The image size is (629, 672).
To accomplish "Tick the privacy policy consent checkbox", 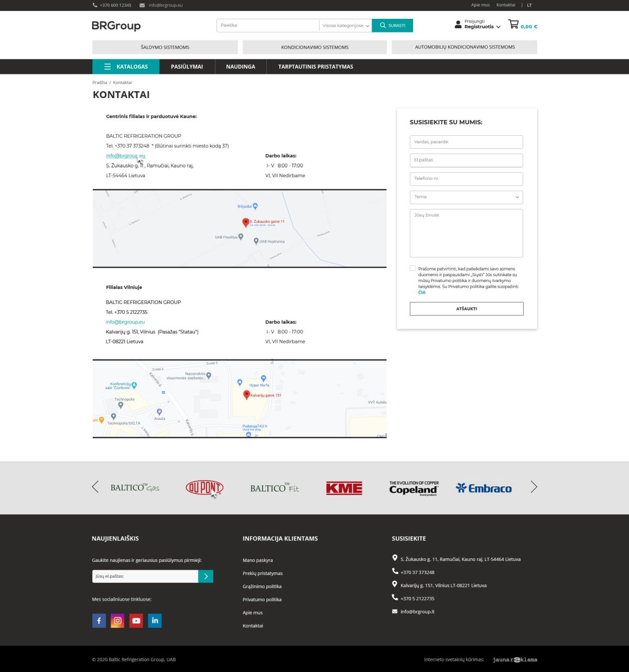I will (413, 268).
